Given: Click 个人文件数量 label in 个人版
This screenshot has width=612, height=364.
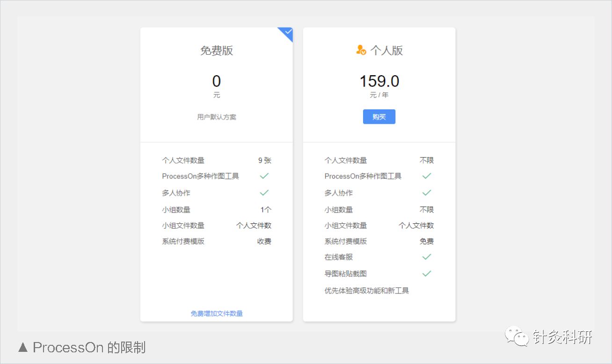Looking at the screenshot, I should click(346, 160).
